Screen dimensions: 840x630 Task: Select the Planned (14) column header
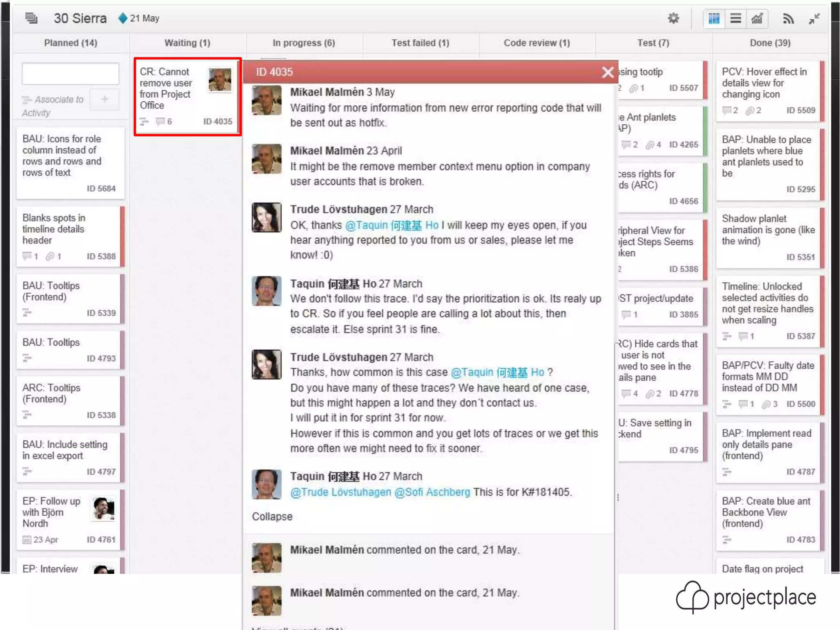(x=71, y=43)
